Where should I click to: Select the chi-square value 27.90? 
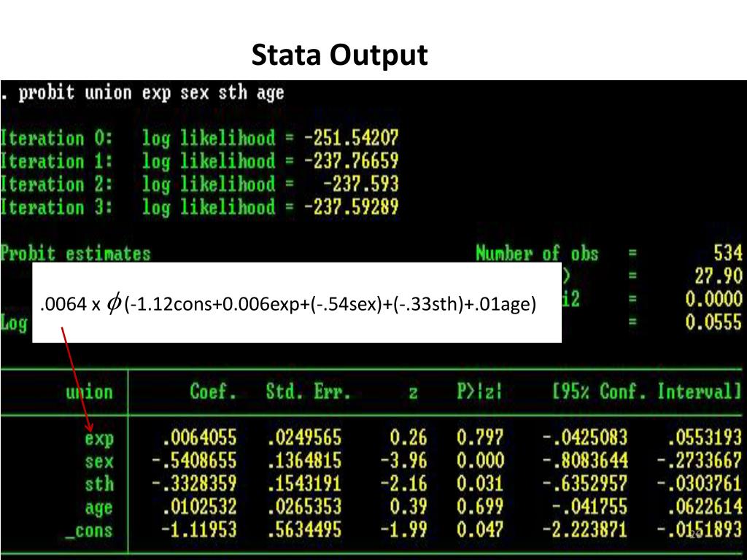coord(719,276)
